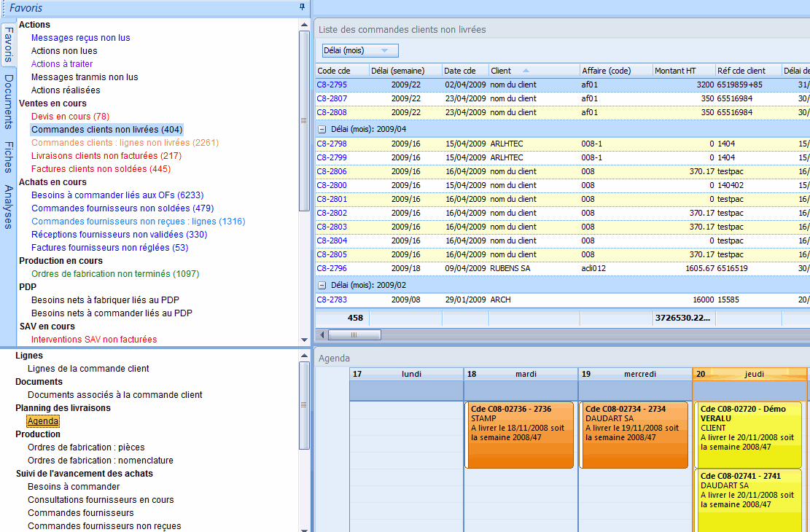Click left arrow of the horizontal scrollbar

point(321,335)
